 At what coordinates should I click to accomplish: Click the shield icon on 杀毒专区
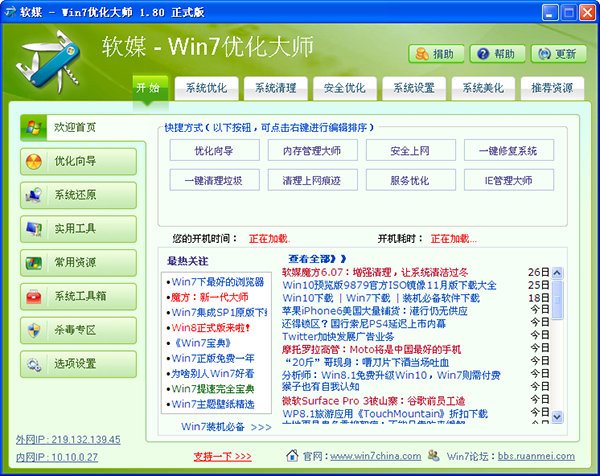[x=34, y=330]
